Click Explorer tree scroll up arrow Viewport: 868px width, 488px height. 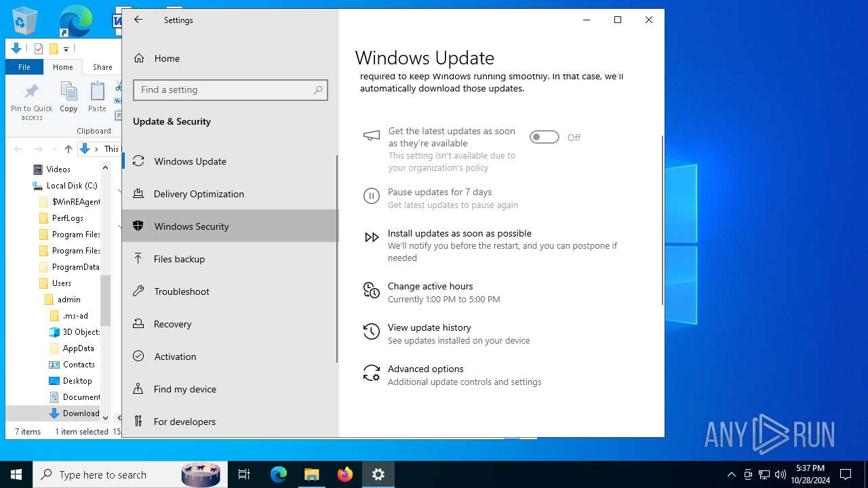(105, 167)
